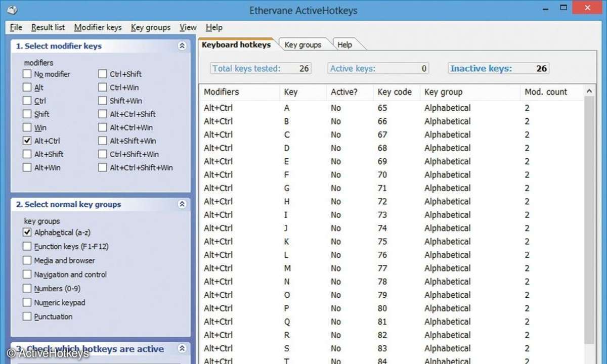Enable the Alt+Win modifier checkbox
The width and height of the screenshot is (607, 364).
pyautogui.click(x=27, y=167)
